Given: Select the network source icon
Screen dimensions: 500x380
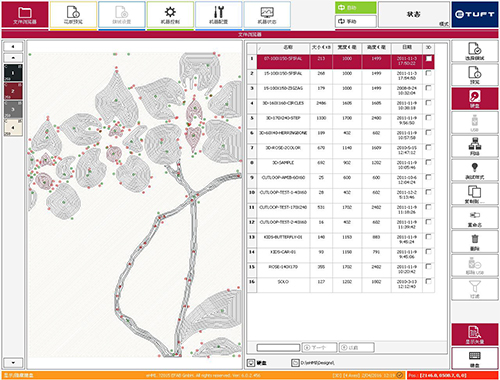Looking at the screenshot, I should (x=475, y=146).
